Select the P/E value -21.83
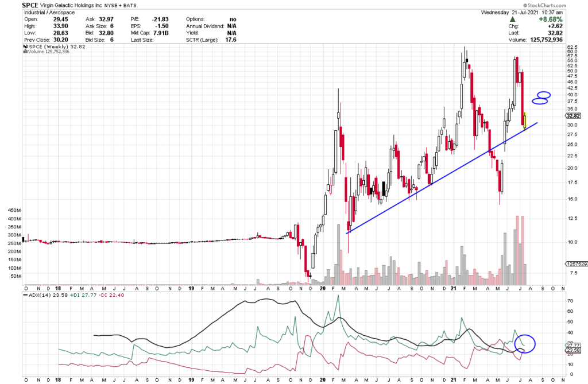The image size is (588, 384). (x=160, y=19)
